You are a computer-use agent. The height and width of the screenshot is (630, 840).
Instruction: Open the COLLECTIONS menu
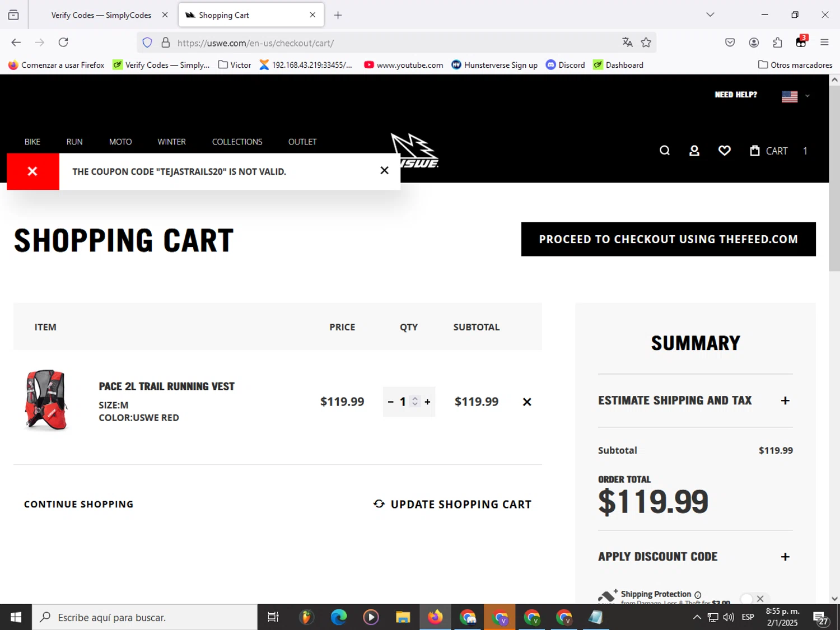[x=237, y=142]
